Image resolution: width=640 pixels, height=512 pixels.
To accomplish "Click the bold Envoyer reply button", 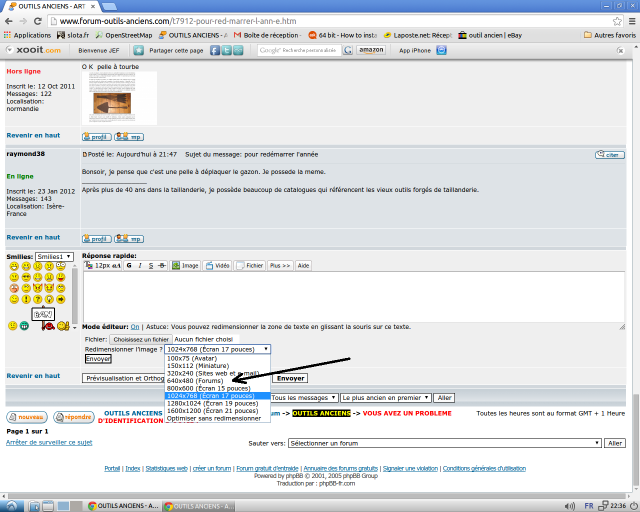I will (290, 378).
